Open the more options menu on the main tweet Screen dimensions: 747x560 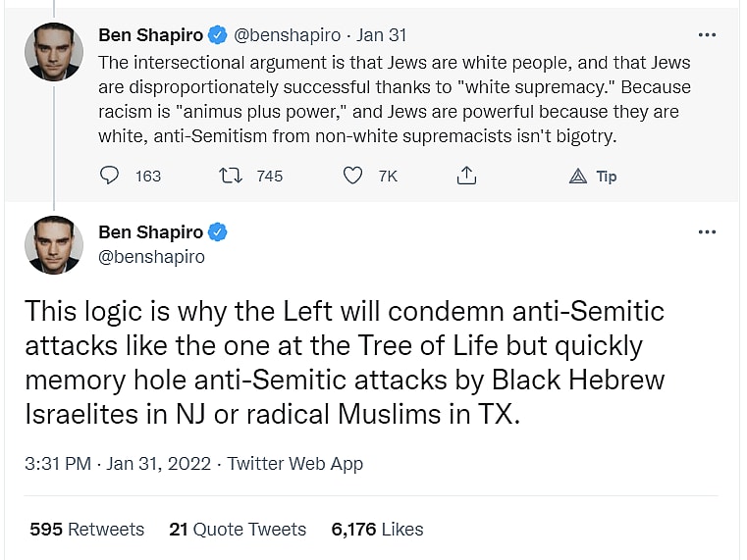707,232
